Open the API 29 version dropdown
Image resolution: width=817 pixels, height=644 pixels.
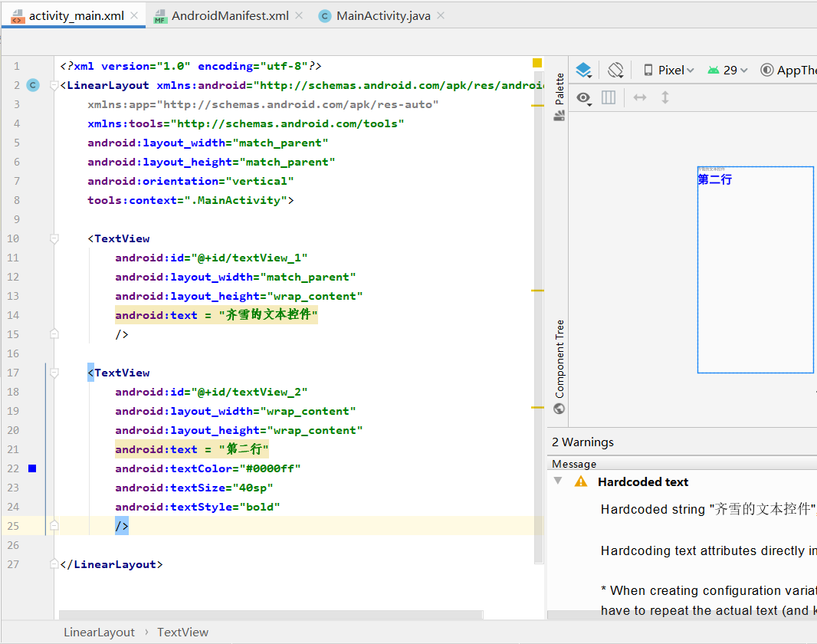728,70
